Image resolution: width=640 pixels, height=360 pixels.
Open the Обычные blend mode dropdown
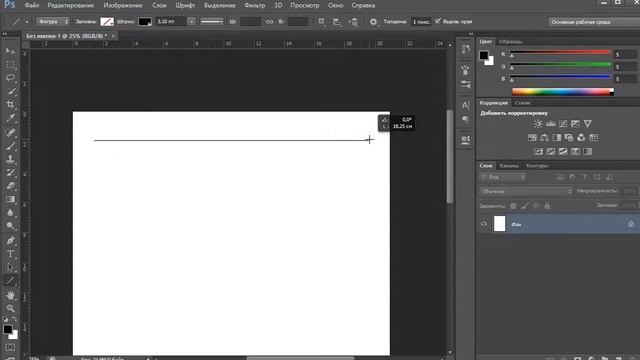(526, 191)
